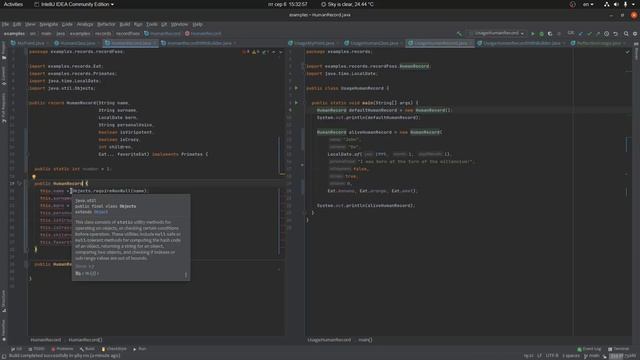The height and width of the screenshot is (360, 640).
Task: Open the system volume icon
Action: 616,4
